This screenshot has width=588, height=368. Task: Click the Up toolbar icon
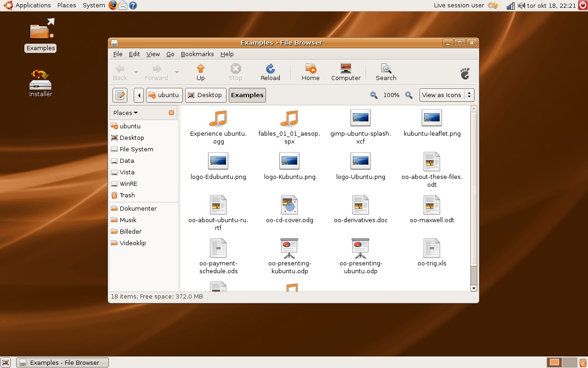[200, 72]
